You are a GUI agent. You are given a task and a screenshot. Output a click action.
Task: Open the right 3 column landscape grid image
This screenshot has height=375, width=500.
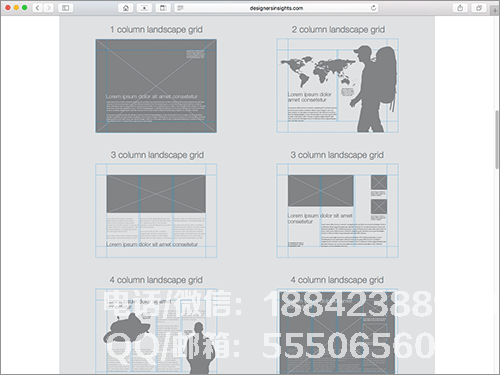coord(337,211)
